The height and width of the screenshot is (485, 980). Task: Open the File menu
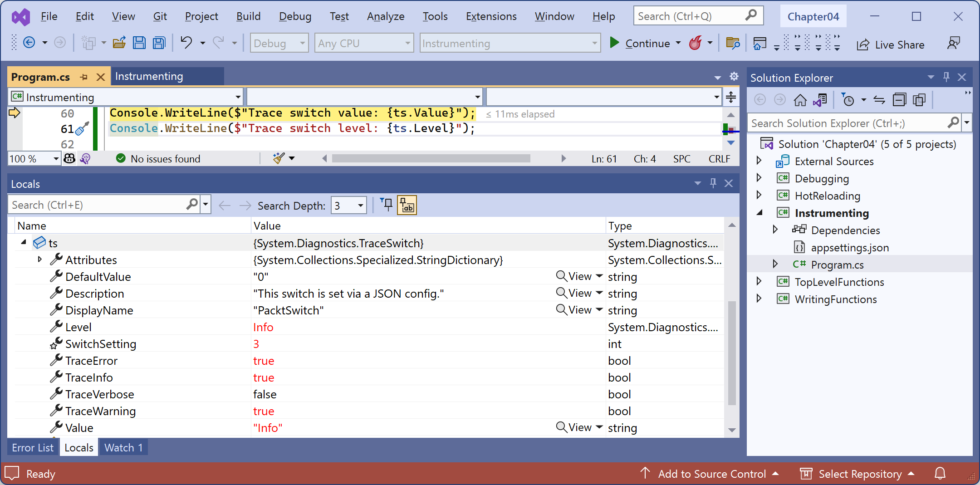(49, 16)
